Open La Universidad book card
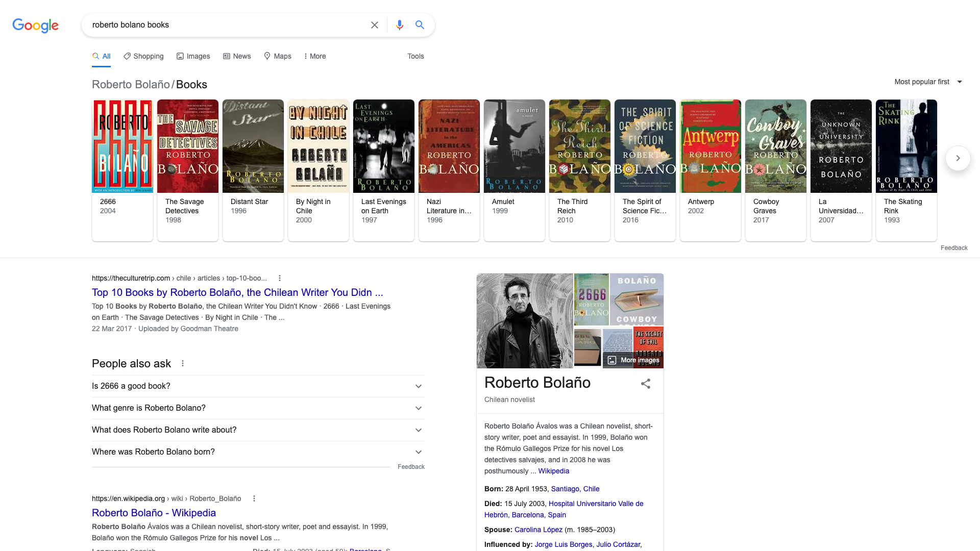The width and height of the screenshot is (980, 551). 841,170
